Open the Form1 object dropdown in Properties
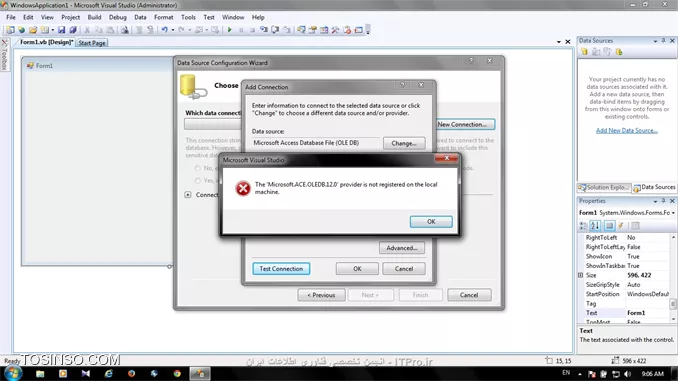The height and width of the screenshot is (381, 678). click(x=673, y=213)
